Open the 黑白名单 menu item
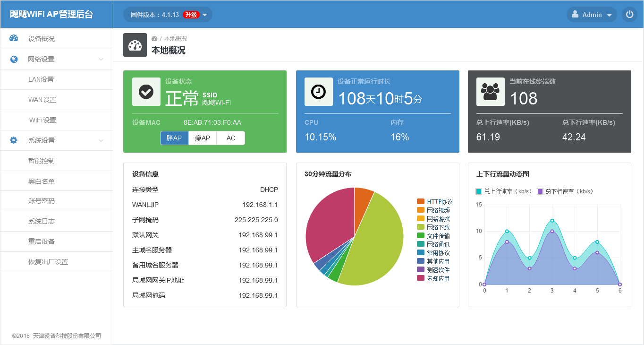Image resolution: width=644 pixels, height=345 pixels. [42, 181]
